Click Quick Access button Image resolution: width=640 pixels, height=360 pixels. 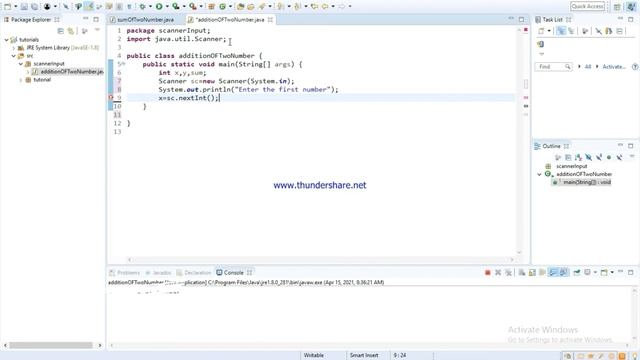tap(587, 6)
